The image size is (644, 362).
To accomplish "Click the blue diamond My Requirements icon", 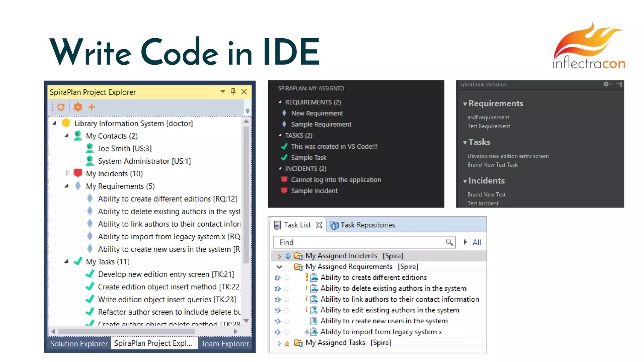I will pyautogui.click(x=78, y=186).
